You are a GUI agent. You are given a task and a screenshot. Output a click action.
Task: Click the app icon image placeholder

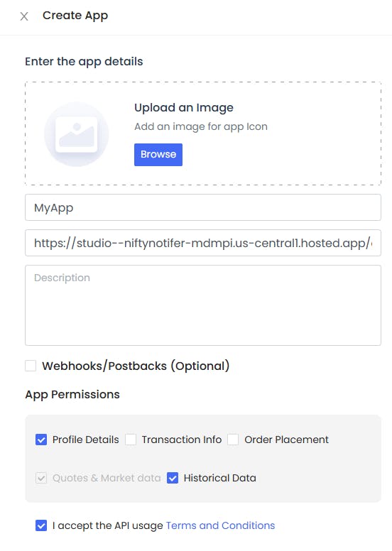click(76, 134)
